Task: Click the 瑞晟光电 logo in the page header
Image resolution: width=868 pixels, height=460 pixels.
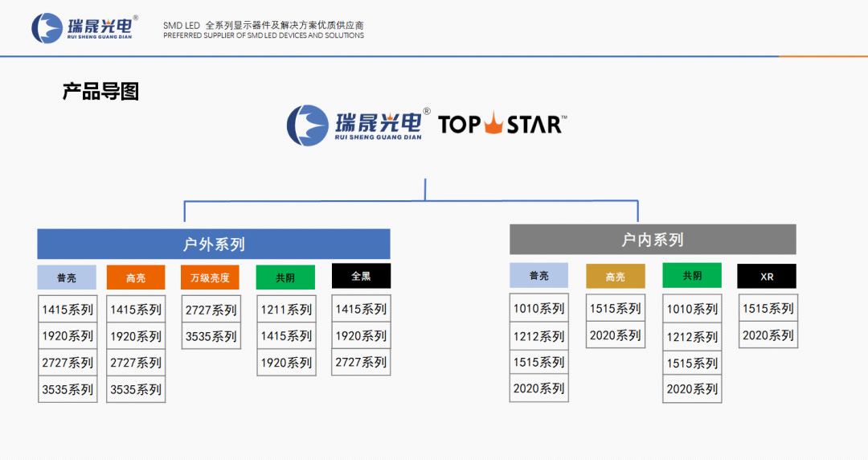Action: click(x=84, y=27)
